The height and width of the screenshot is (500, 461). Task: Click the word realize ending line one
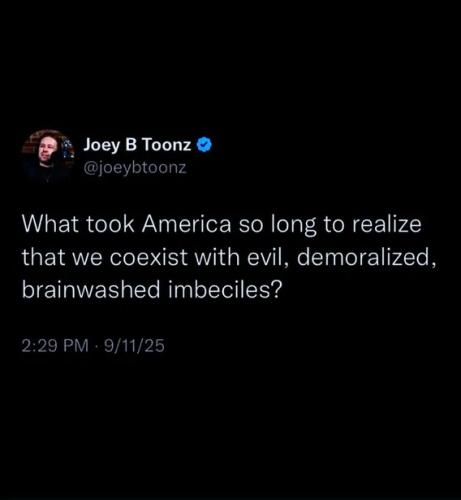387,224
